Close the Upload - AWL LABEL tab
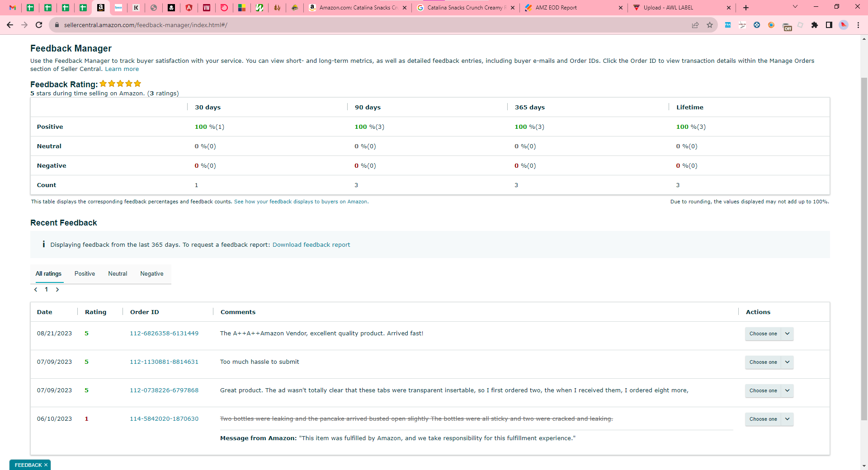The image size is (868, 470). 729,8
